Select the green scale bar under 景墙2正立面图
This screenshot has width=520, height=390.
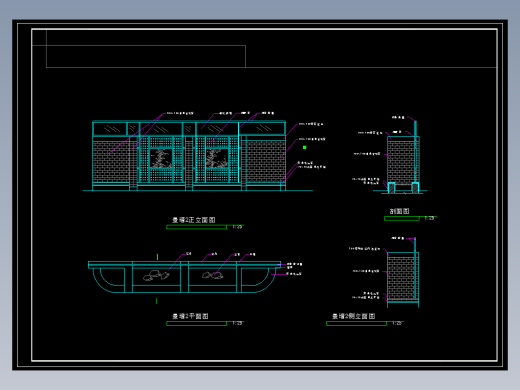click(x=197, y=227)
